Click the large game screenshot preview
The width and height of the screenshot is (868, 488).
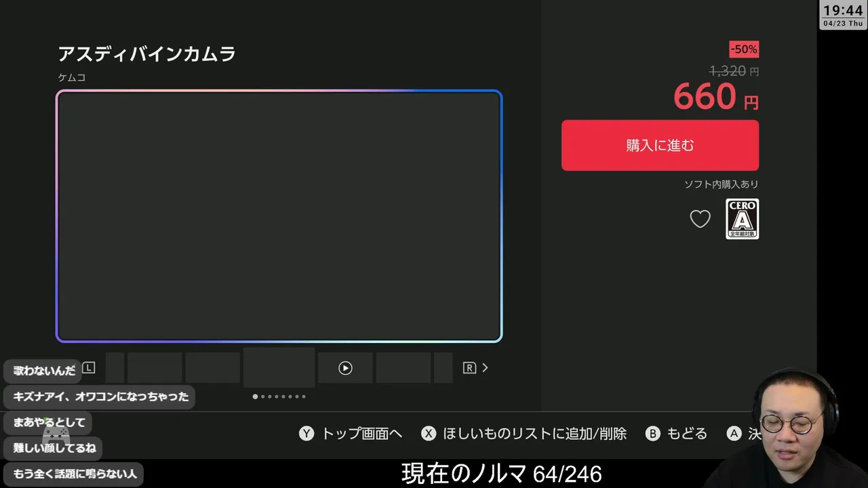pyautogui.click(x=279, y=216)
